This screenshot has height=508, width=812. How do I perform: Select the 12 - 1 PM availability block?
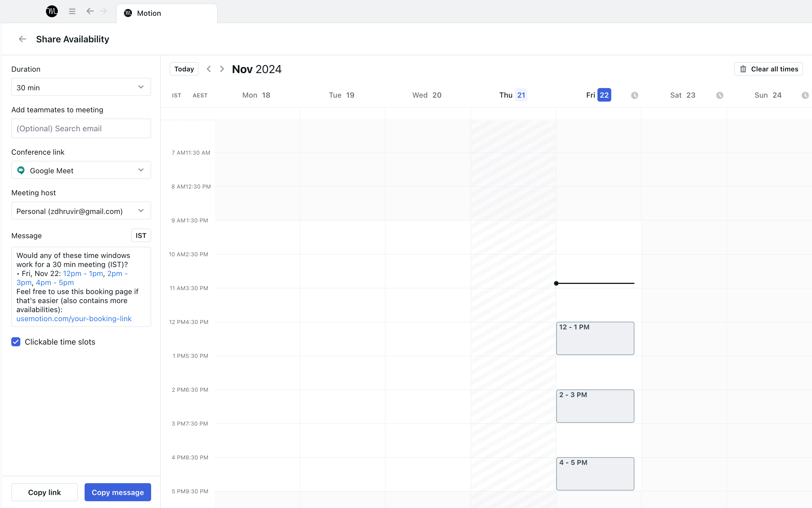(x=595, y=338)
